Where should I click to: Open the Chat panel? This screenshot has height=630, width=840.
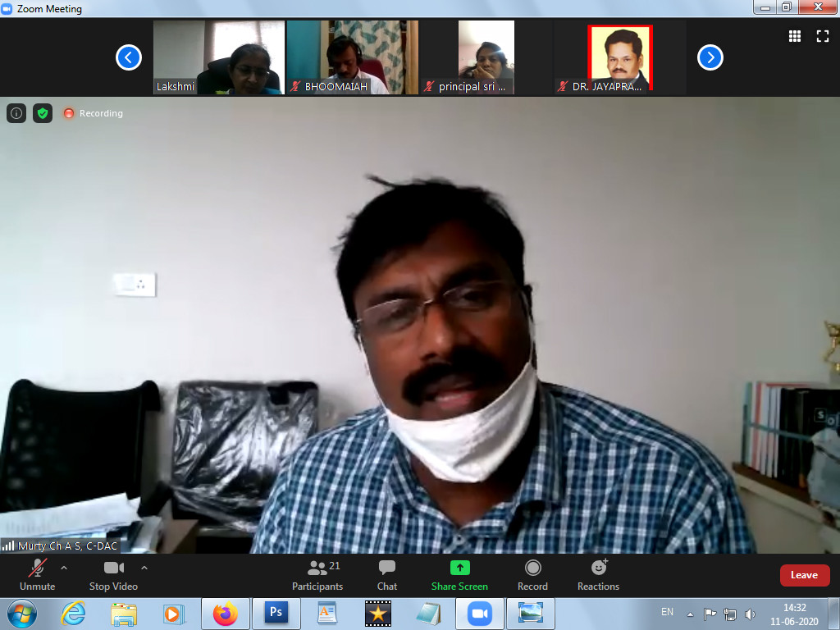point(387,575)
